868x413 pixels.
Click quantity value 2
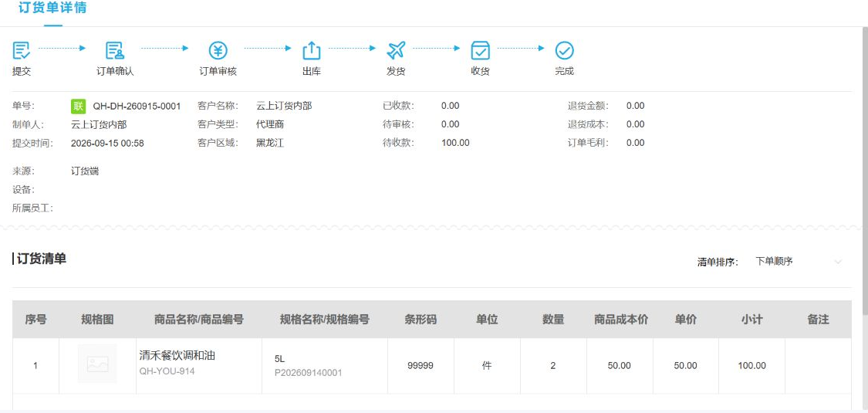[x=553, y=365]
